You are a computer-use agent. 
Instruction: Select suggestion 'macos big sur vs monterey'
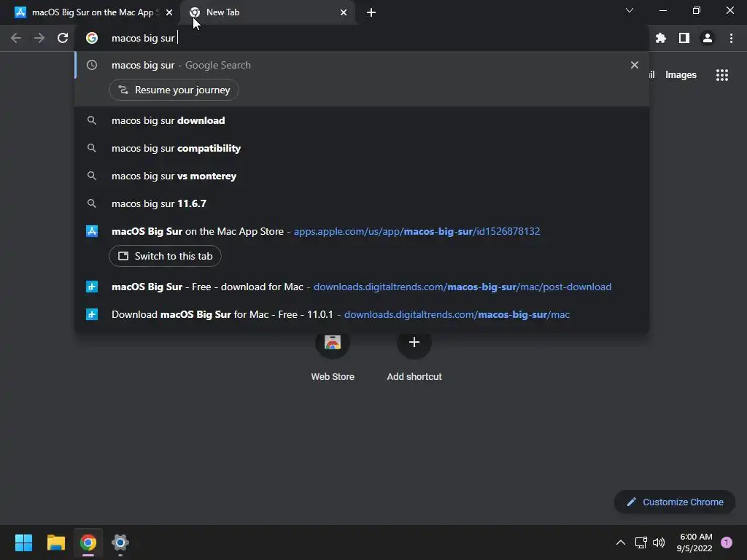[362, 176]
